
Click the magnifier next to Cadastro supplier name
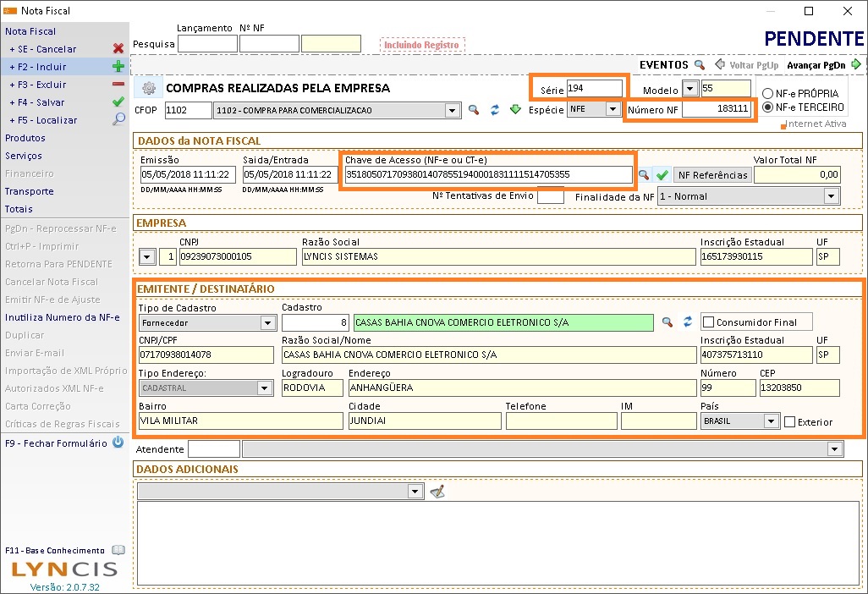pyautogui.click(x=667, y=322)
